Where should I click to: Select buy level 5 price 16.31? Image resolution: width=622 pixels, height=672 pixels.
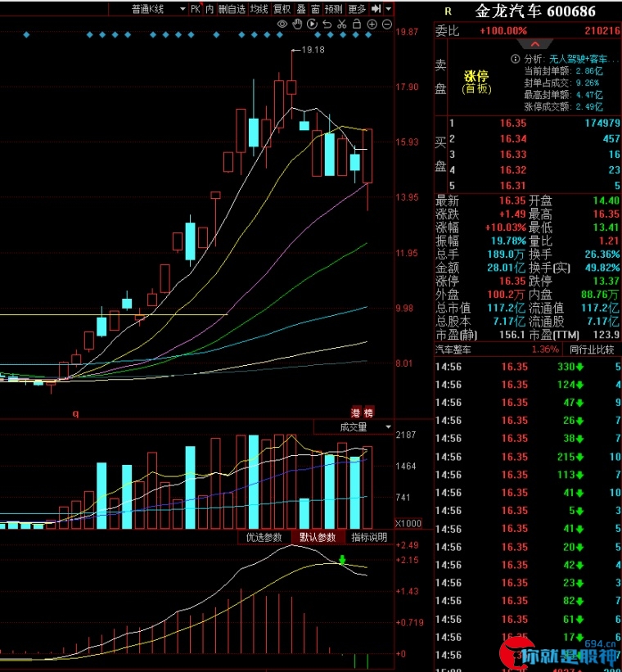click(x=512, y=186)
